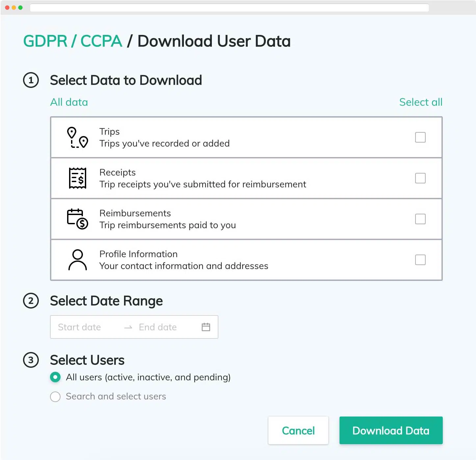Choose All users radio option

(x=55, y=377)
